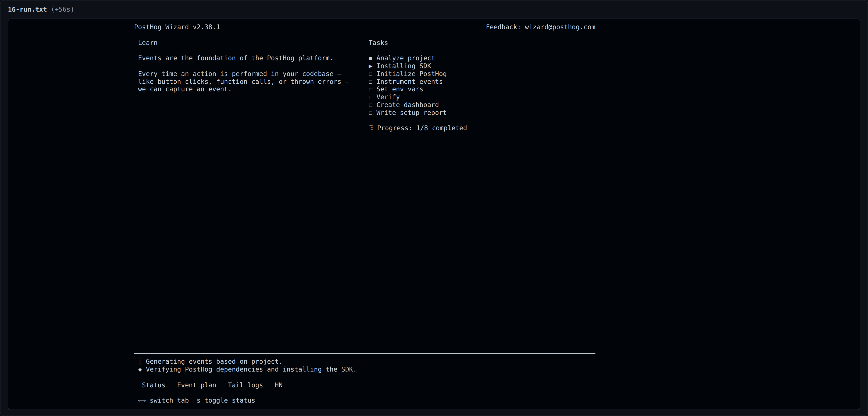Click the Tasks heading
The height and width of the screenshot is (416, 868).
378,43
